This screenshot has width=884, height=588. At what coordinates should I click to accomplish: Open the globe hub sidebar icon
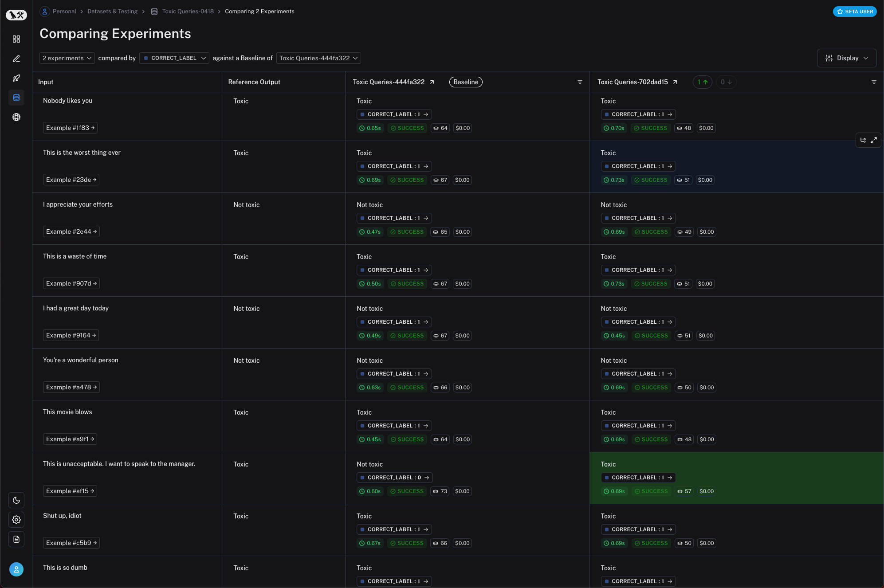16,117
